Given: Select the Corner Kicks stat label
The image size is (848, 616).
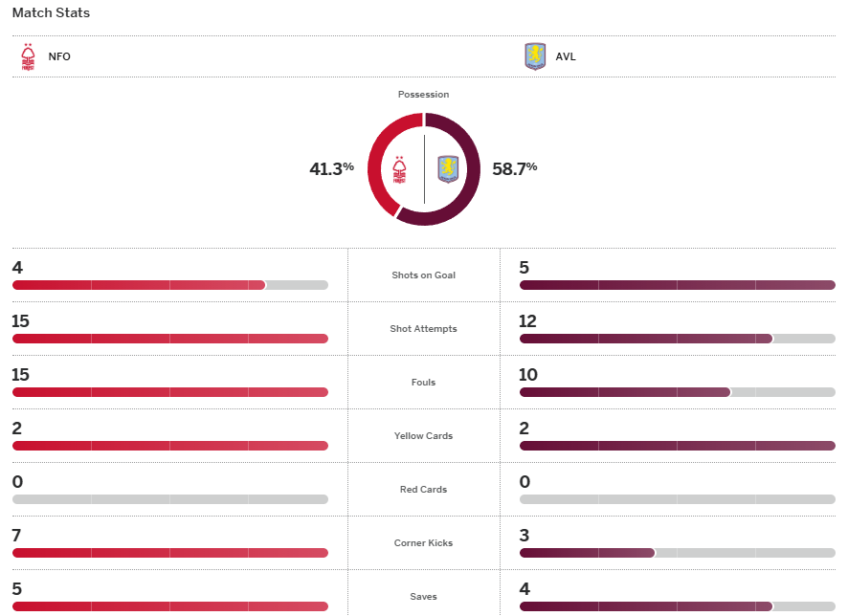Looking at the screenshot, I should [423, 543].
